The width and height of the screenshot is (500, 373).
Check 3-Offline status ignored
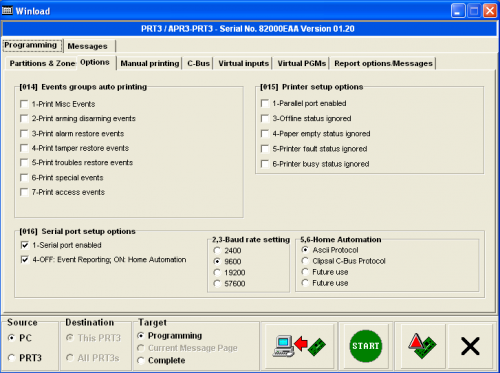tap(265, 119)
